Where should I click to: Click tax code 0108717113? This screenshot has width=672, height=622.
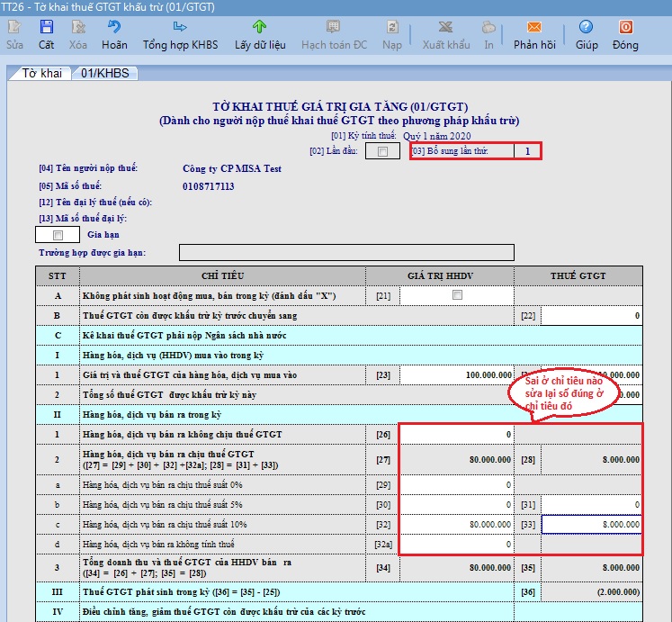coord(209,186)
